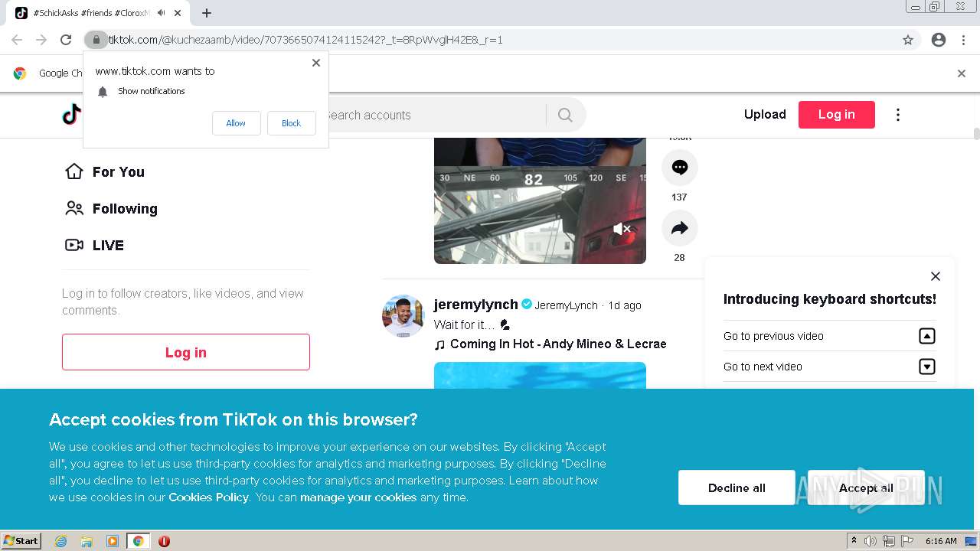This screenshot has width=980, height=551.
Task: Decline all cookies
Action: 737,487
